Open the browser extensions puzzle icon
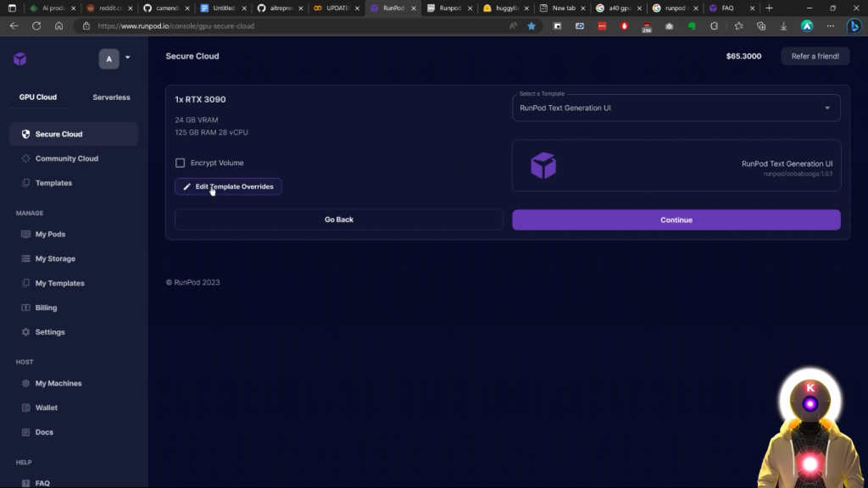Image resolution: width=868 pixels, height=488 pixels. click(x=714, y=26)
